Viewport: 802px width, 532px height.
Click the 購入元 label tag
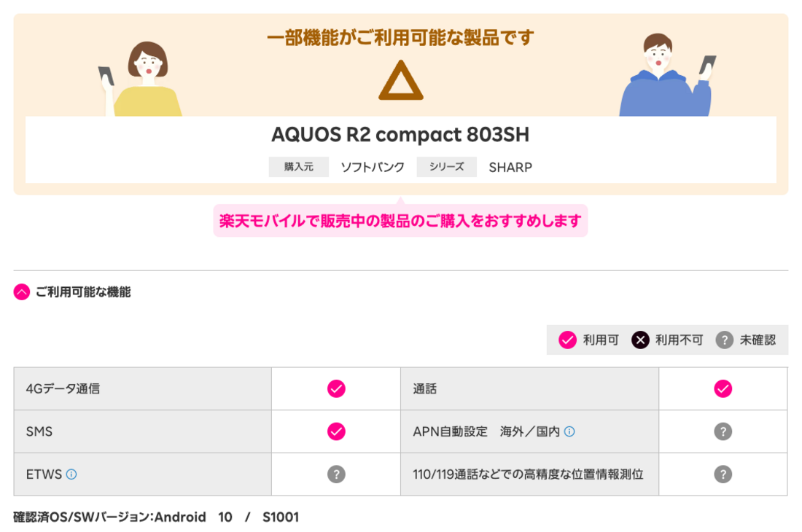click(298, 166)
